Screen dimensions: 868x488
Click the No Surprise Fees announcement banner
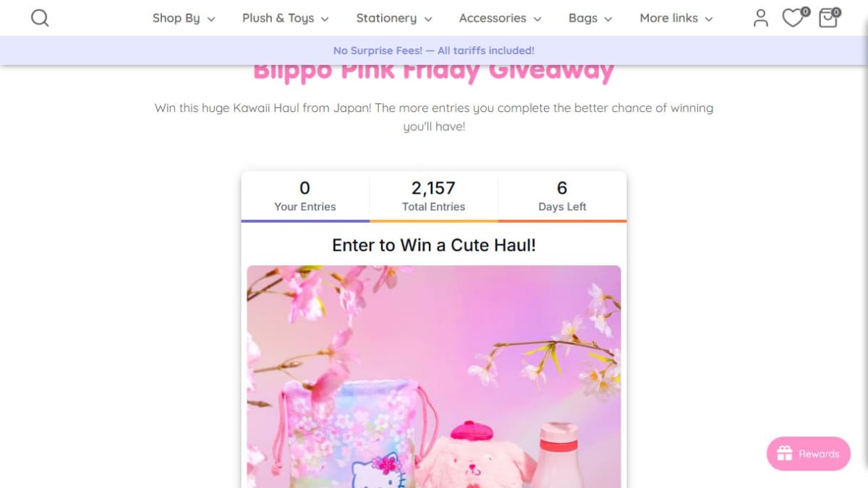(x=434, y=51)
